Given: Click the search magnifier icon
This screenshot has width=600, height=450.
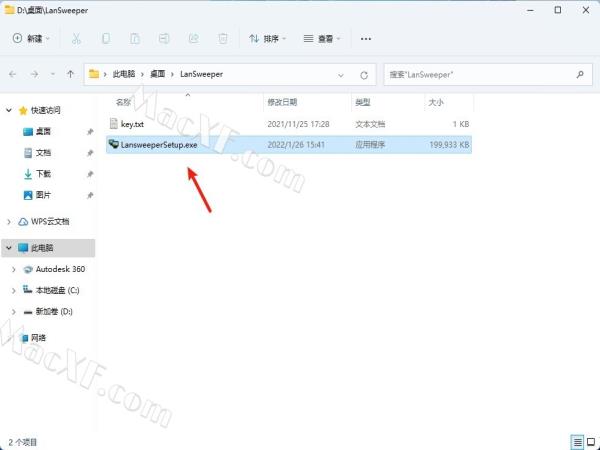Looking at the screenshot, I should 580,75.
